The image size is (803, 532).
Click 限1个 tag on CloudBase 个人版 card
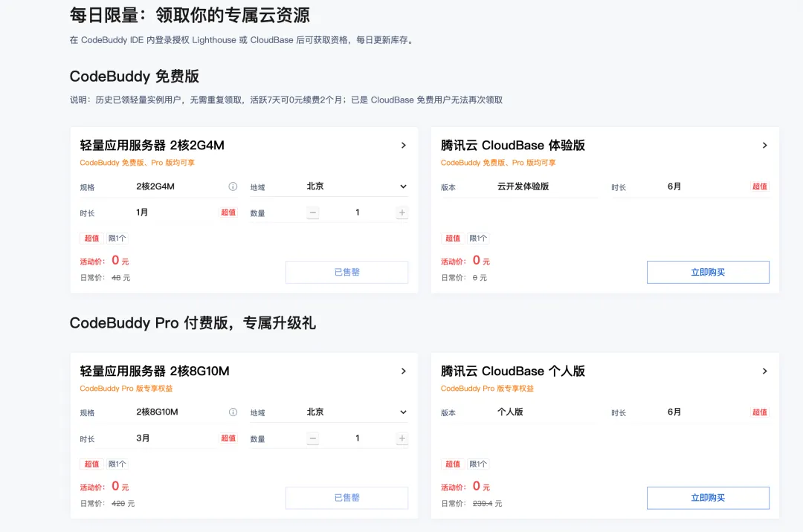click(478, 464)
